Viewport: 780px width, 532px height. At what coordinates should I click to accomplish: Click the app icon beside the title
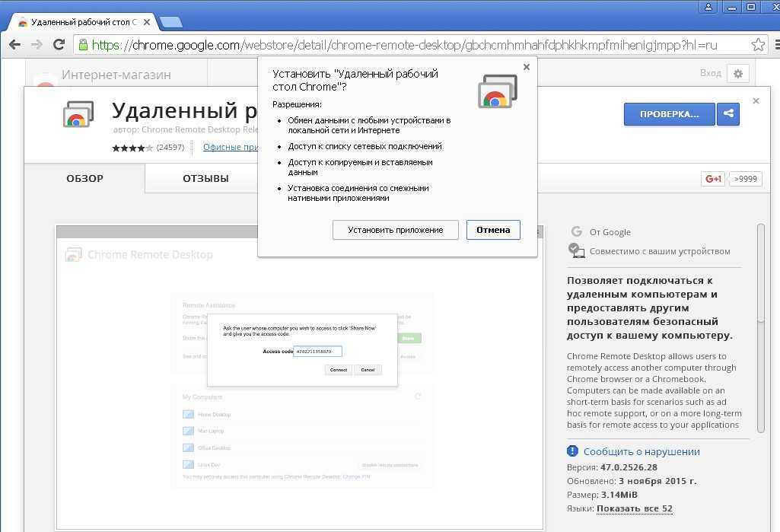click(x=78, y=114)
